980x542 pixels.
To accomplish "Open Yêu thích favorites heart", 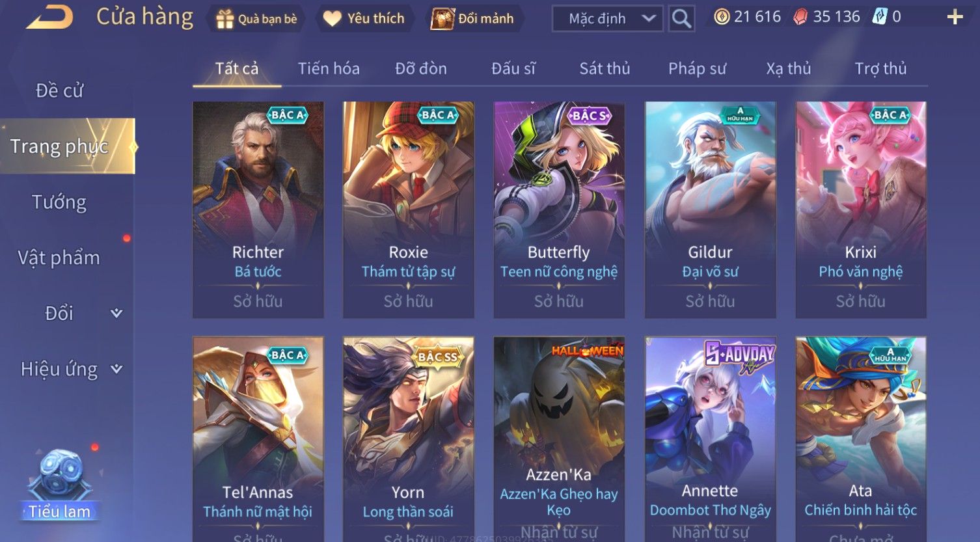I will 364,19.
